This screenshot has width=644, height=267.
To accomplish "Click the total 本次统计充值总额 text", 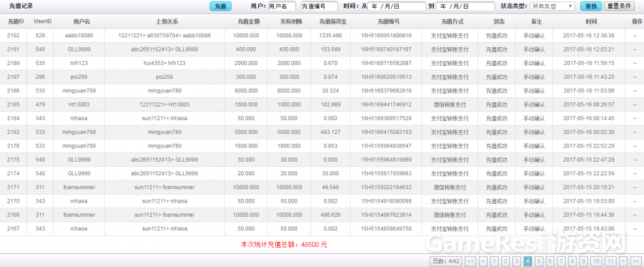I will [x=284, y=244].
